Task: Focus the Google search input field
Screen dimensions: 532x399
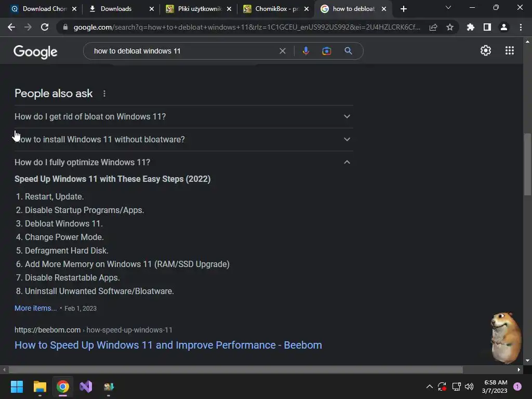Action: pos(183,51)
